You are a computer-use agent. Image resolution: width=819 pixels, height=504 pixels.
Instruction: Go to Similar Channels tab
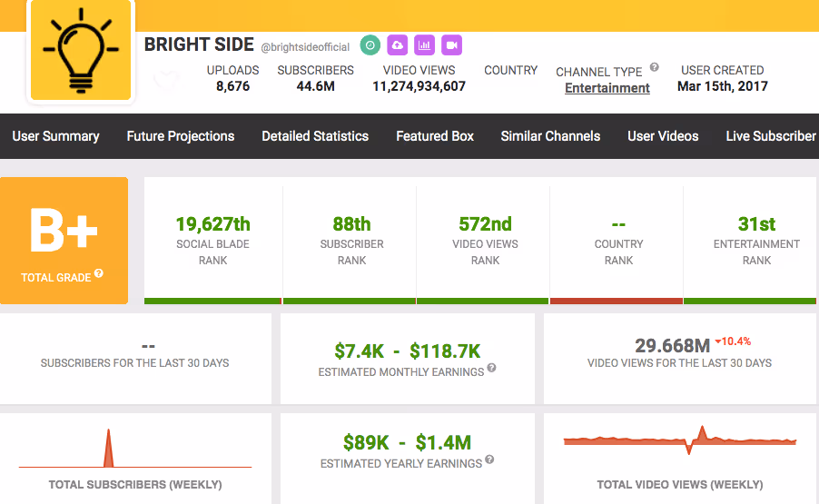pos(550,136)
